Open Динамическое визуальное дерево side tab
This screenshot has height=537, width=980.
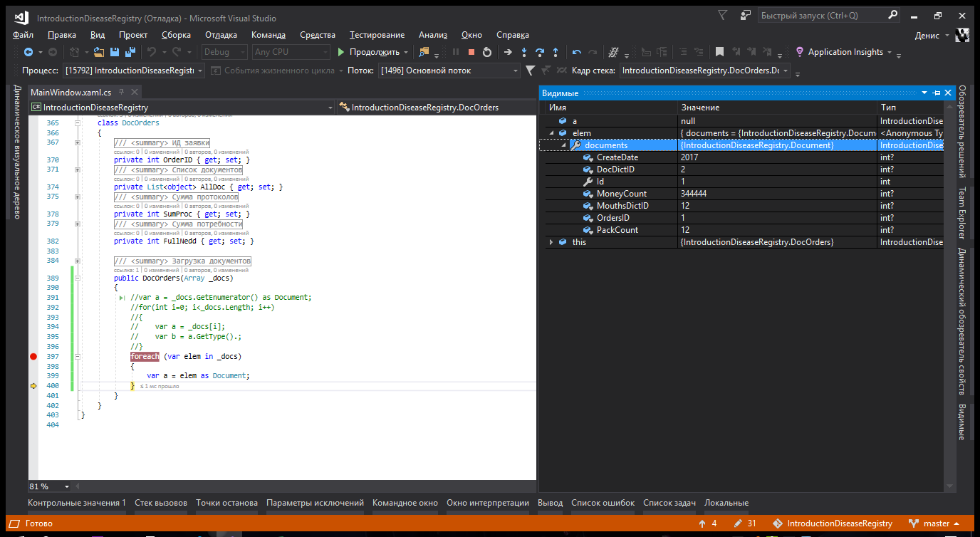(x=17, y=152)
